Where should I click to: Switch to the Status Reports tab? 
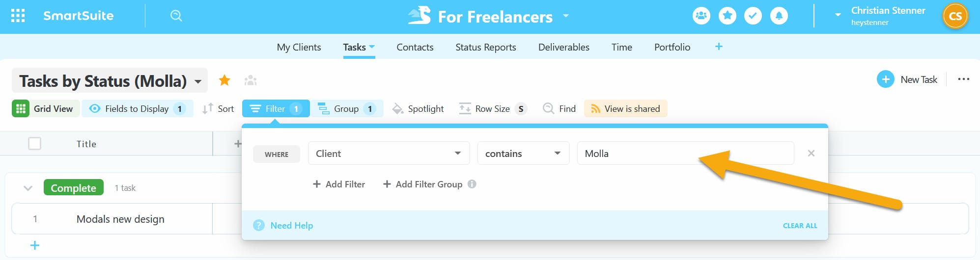[x=485, y=47]
